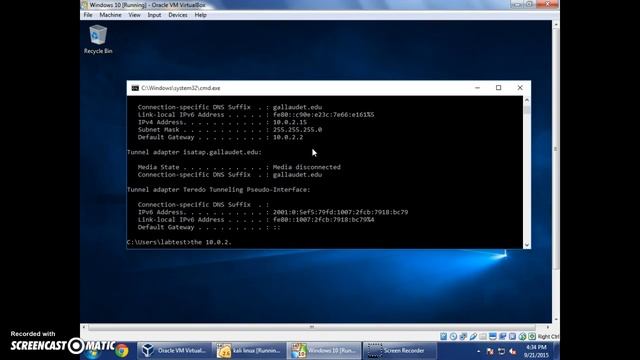Click the display status icon in VirtualBox
640x360 pixels.
(493, 336)
